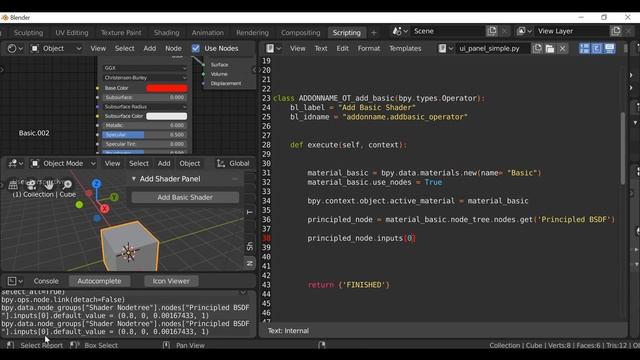Toggle camera view icon in viewport
The image size is (640, 360).
tap(31, 185)
